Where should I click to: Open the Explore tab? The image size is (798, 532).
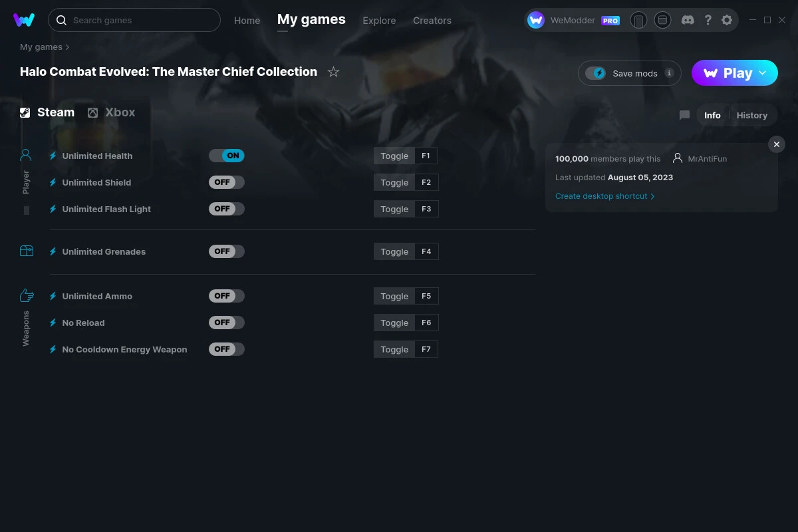(379, 21)
